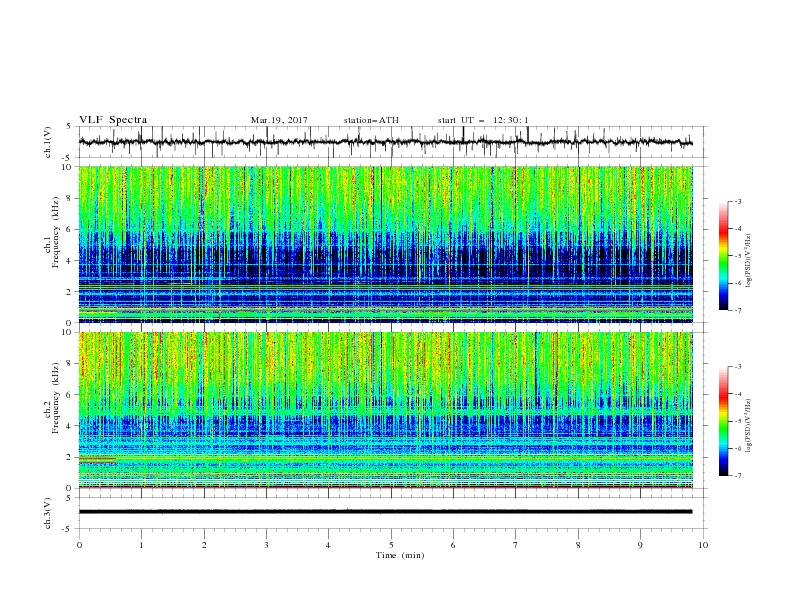Click the 'station=ATH' label
792x612 pixels.
(x=371, y=120)
